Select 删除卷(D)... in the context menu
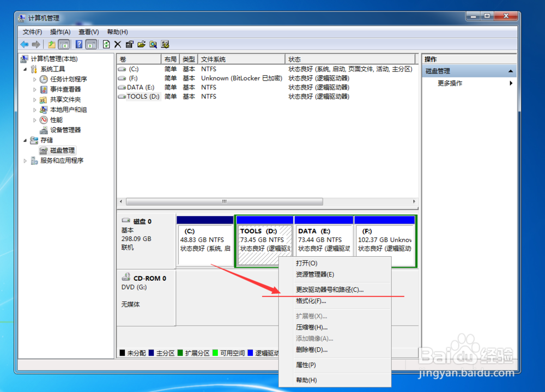 [x=335, y=349]
